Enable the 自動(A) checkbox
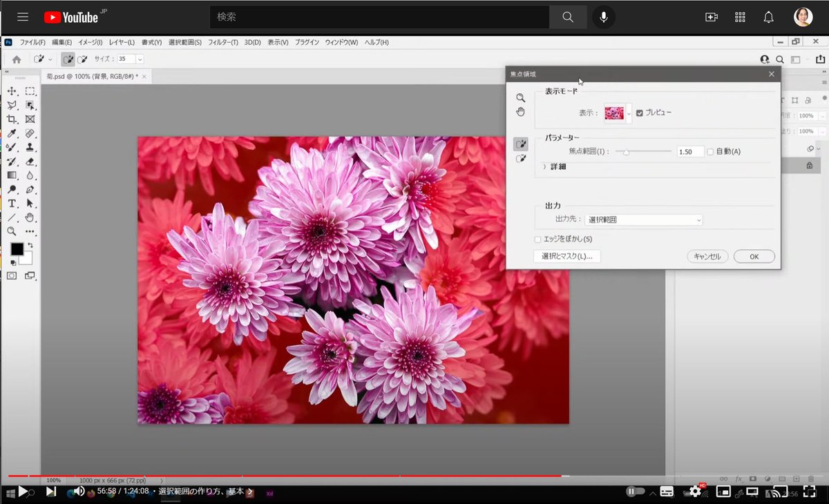The height and width of the screenshot is (504, 829). pyautogui.click(x=710, y=151)
